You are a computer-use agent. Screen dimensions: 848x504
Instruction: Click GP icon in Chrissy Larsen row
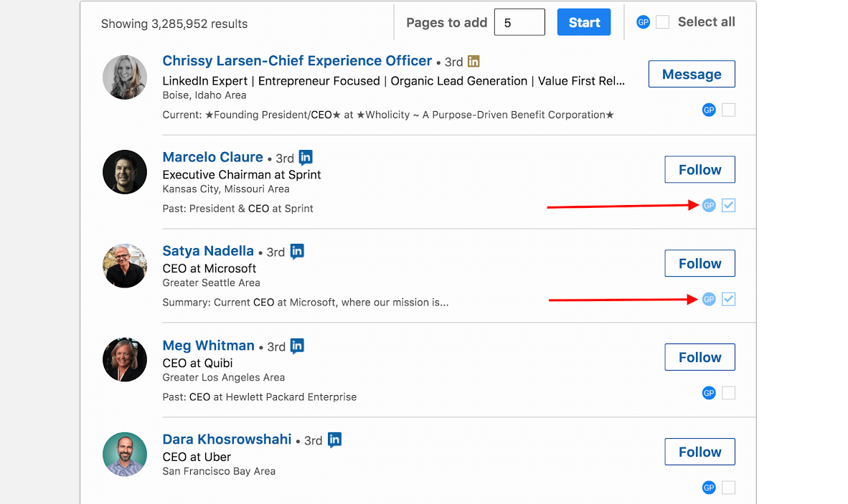coord(709,110)
